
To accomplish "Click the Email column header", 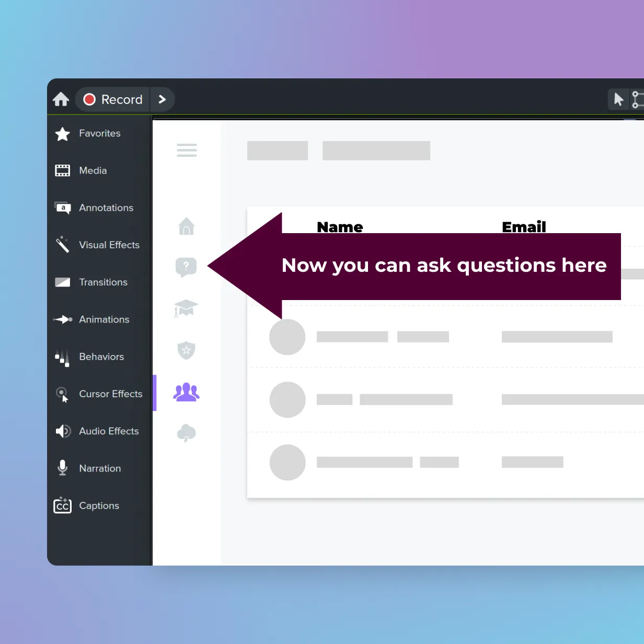I will 524,227.
